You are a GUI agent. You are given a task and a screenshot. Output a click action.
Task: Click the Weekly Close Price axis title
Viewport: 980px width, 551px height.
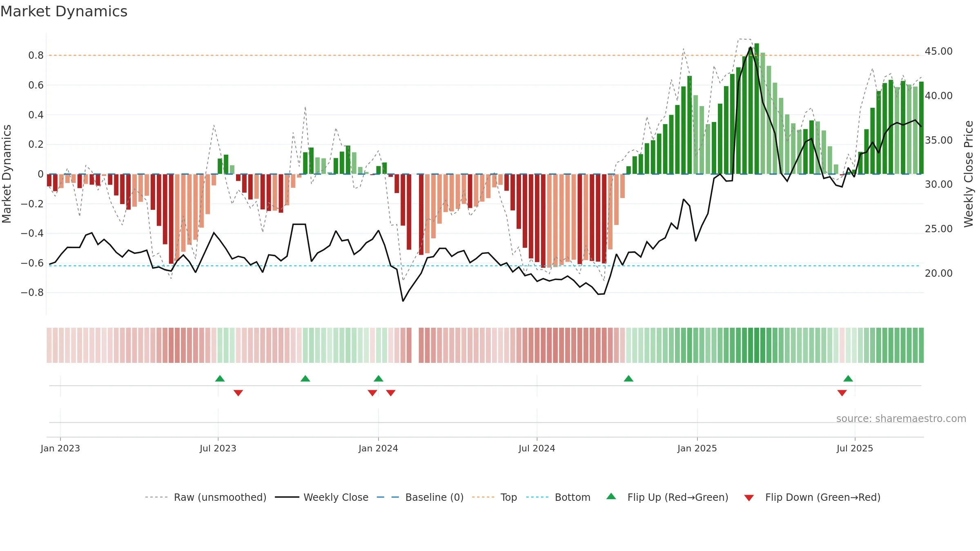(969, 174)
